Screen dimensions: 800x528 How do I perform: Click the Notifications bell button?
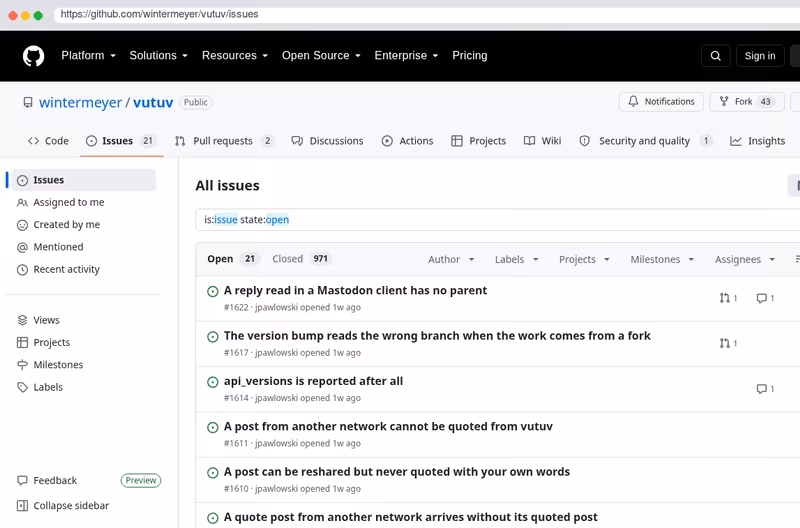tap(661, 102)
